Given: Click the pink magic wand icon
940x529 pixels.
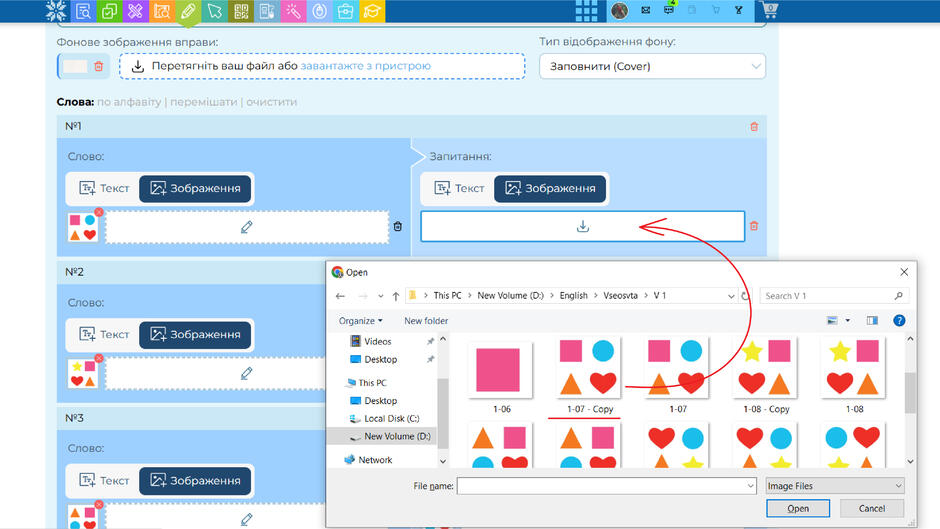Looking at the screenshot, I should pyautogui.click(x=293, y=11).
